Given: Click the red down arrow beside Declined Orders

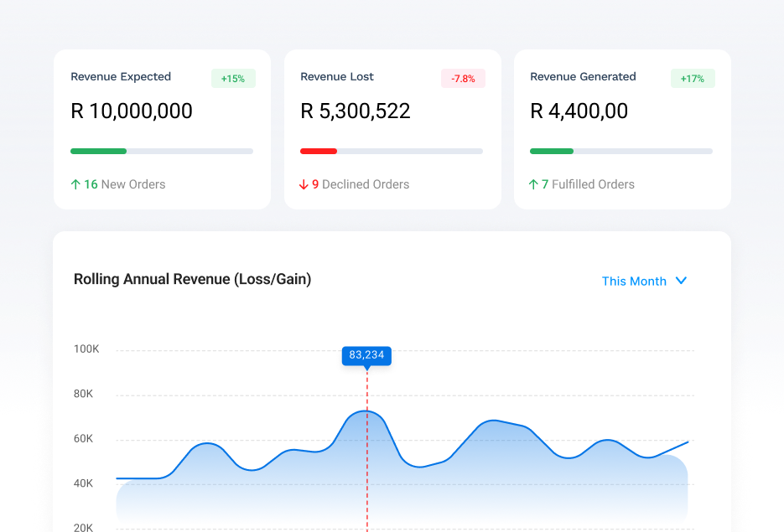Looking at the screenshot, I should [x=304, y=184].
